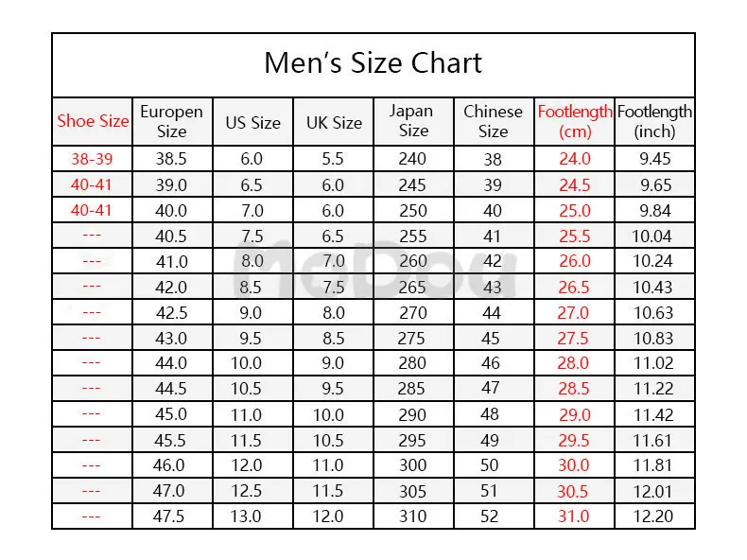Click European size 38.5 cell
The height and width of the screenshot is (560, 747).
(171, 159)
